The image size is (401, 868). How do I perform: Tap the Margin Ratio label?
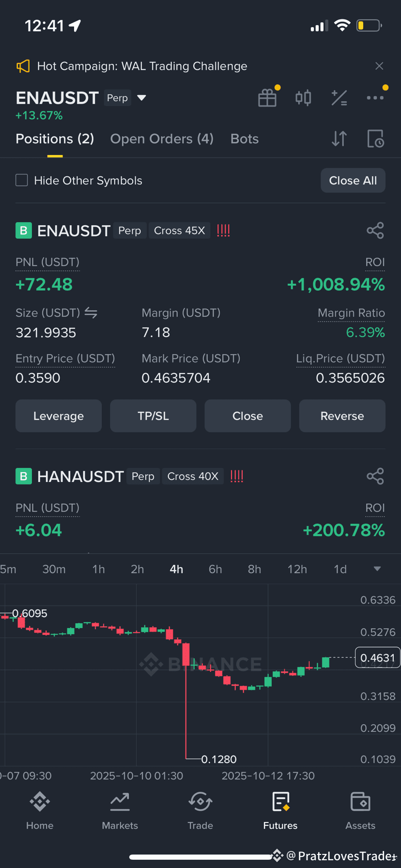pos(351,313)
